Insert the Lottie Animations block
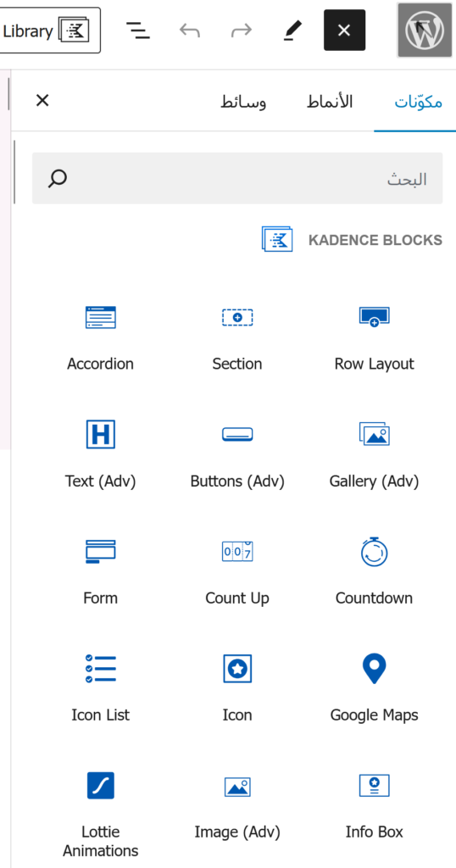This screenshot has width=456, height=868. pyautogui.click(x=100, y=810)
